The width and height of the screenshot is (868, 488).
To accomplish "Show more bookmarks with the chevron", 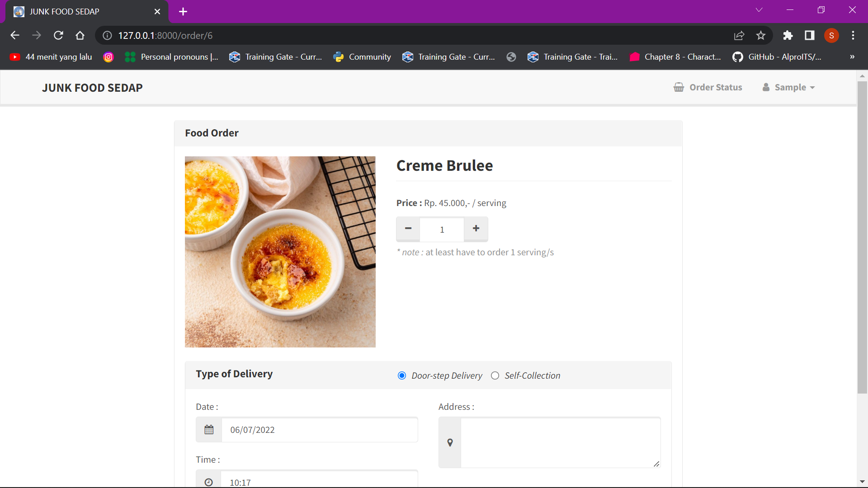I will coord(852,57).
